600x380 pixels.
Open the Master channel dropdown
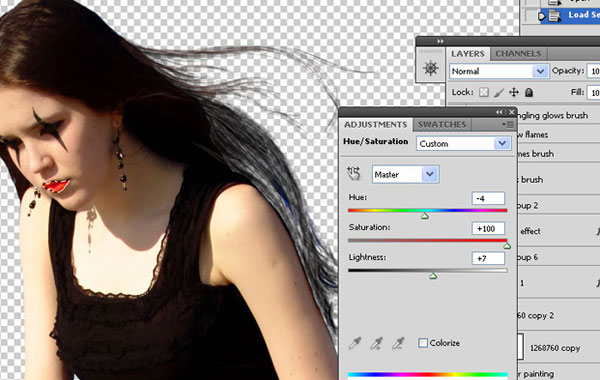point(406,175)
